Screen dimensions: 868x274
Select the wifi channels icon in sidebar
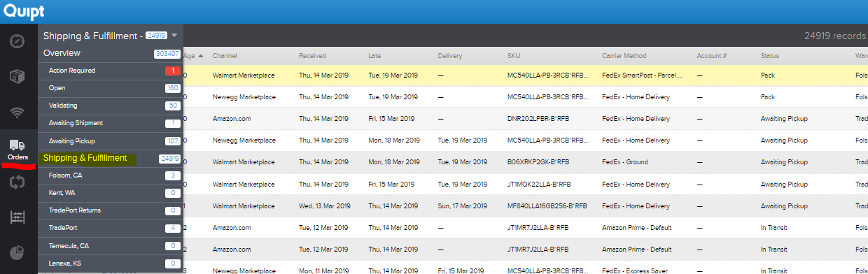pyautogui.click(x=18, y=112)
